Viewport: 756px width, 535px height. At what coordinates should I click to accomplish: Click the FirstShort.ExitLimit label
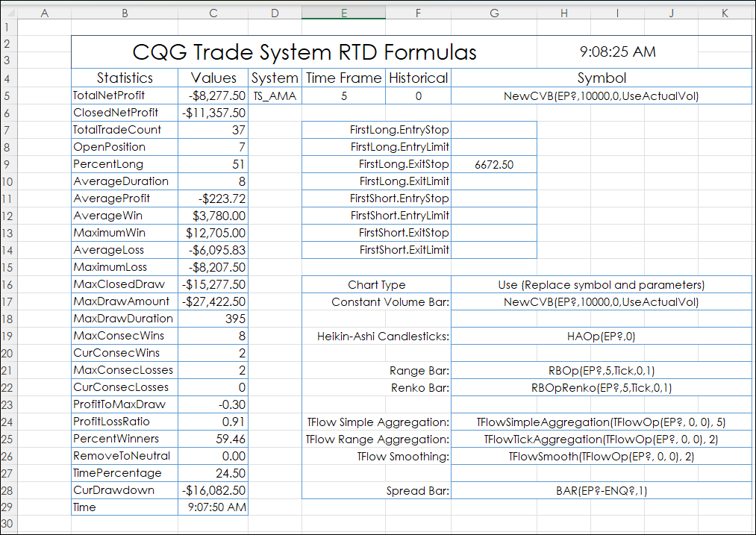click(377, 250)
